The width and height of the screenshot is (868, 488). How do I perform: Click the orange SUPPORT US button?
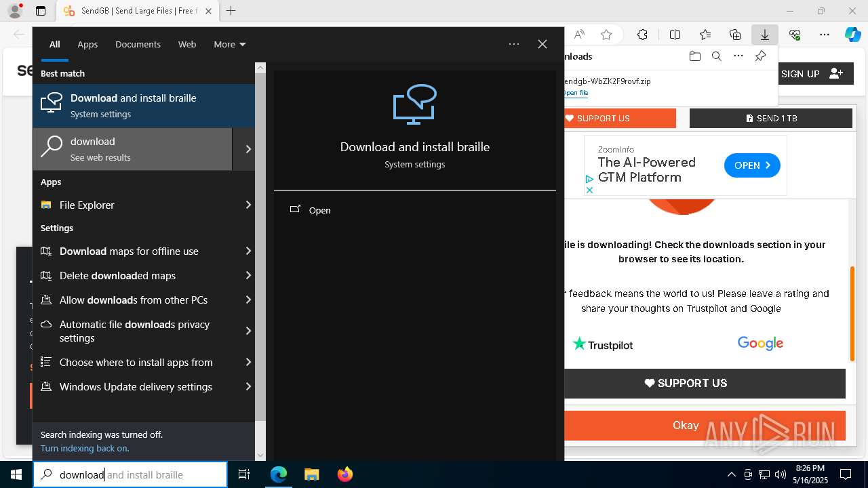coord(620,118)
